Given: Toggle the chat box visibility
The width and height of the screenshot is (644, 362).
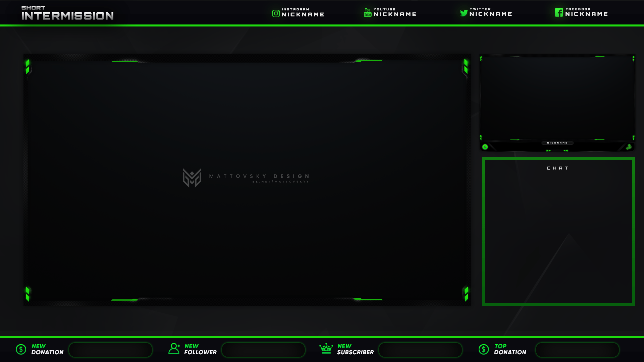Looking at the screenshot, I should point(558,168).
